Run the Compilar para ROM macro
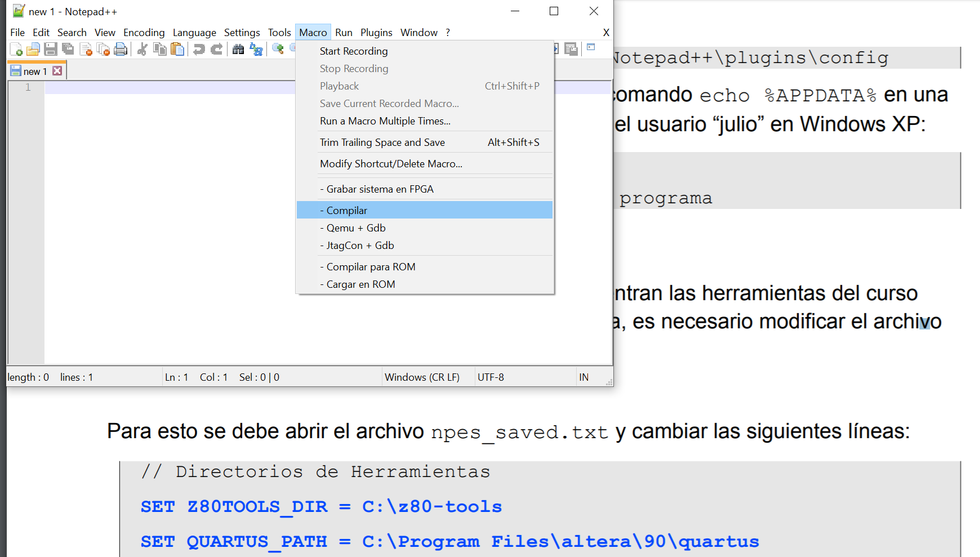 point(425,266)
